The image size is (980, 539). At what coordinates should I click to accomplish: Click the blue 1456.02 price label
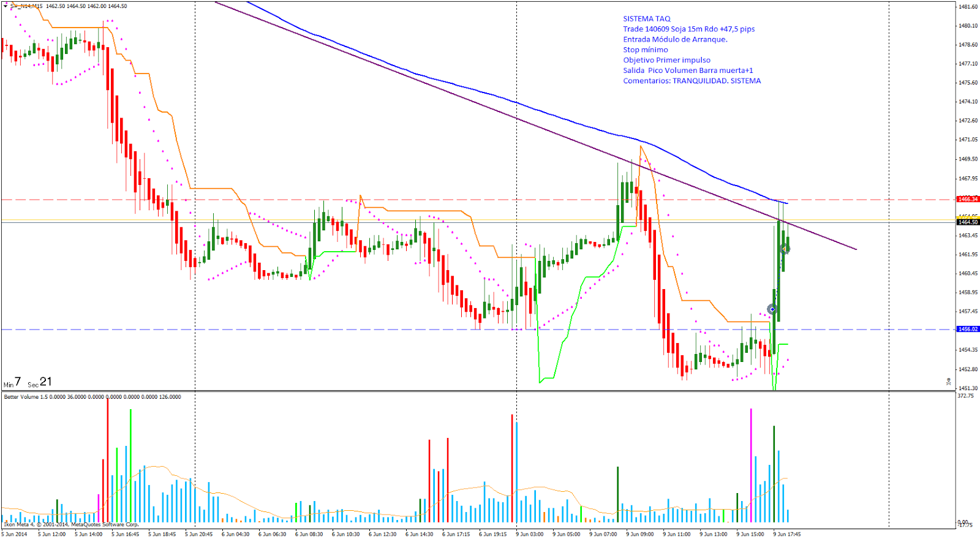tap(968, 329)
